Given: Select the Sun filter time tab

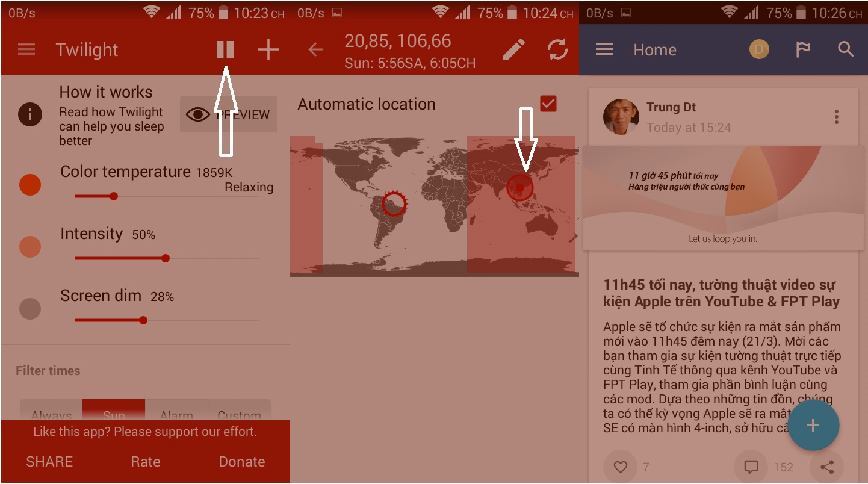Looking at the screenshot, I should (114, 411).
